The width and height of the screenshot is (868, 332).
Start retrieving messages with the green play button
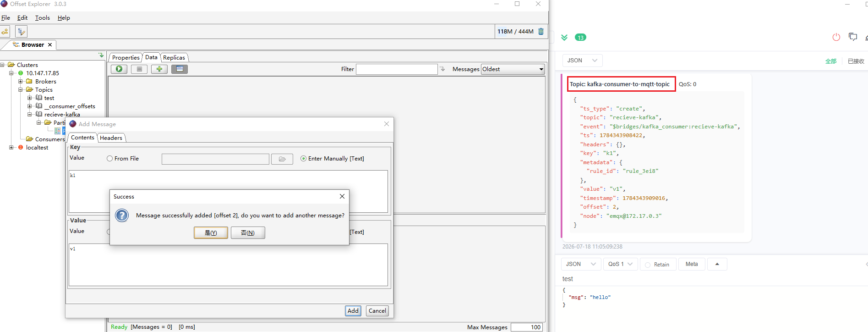[119, 69]
